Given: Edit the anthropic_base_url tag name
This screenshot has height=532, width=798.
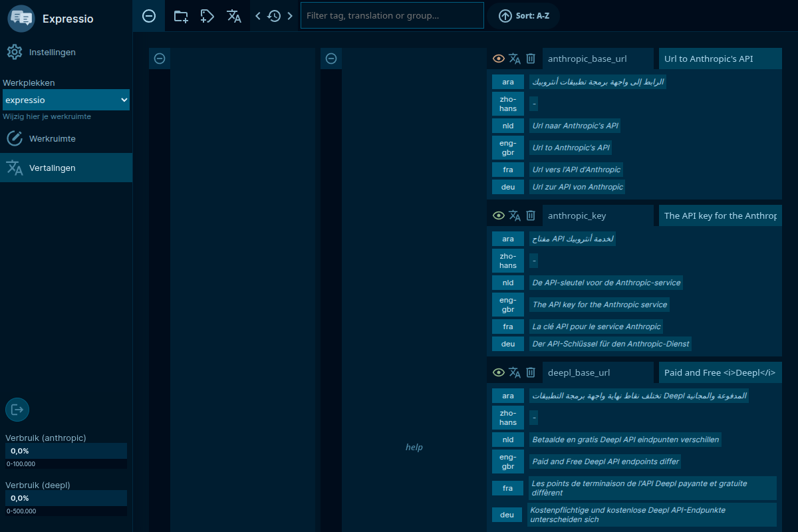Looking at the screenshot, I should 598,59.
